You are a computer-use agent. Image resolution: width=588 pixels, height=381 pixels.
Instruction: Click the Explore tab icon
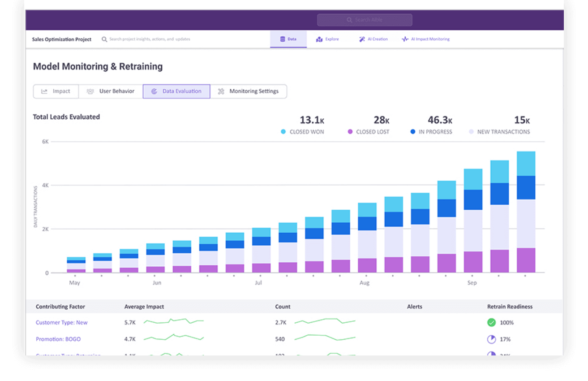point(319,39)
